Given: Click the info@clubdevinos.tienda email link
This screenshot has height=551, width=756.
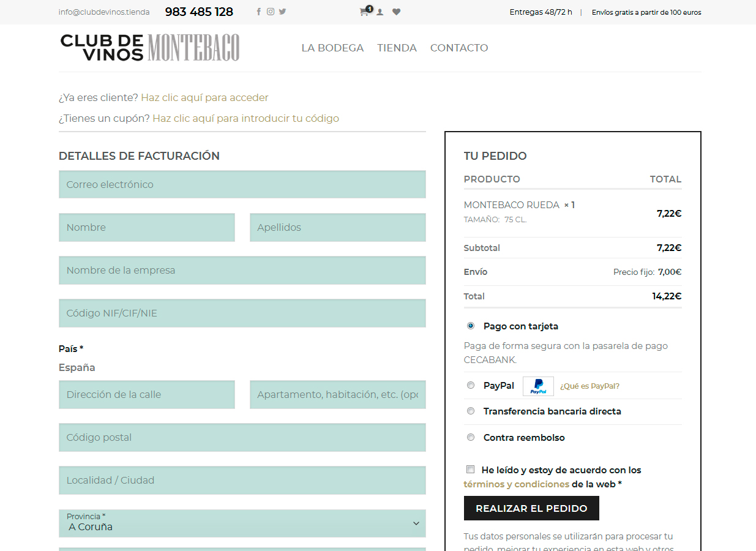Looking at the screenshot, I should (104, 12).
